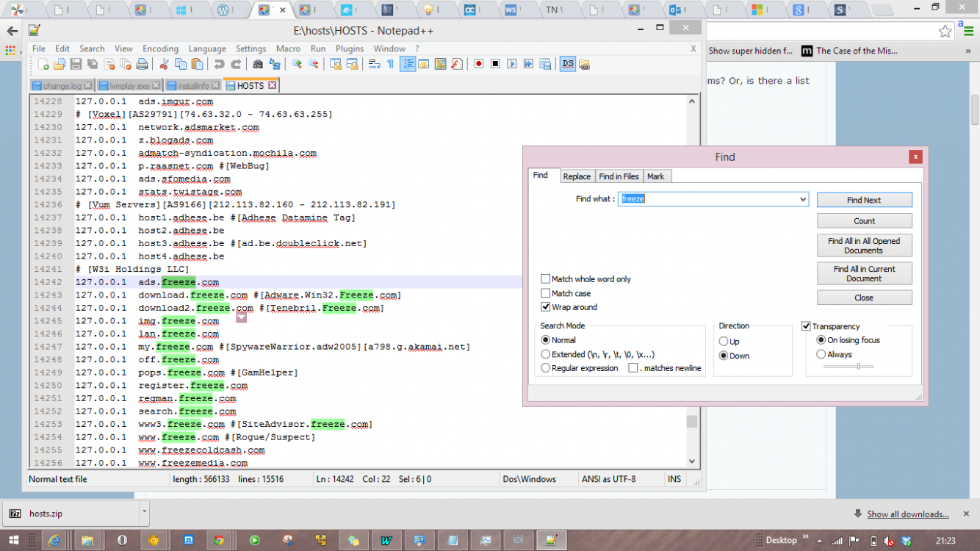The height and width of the screenshot is (551, 980).
Task: Click the Stop Recording macro icon
Action: coord(496,64)
